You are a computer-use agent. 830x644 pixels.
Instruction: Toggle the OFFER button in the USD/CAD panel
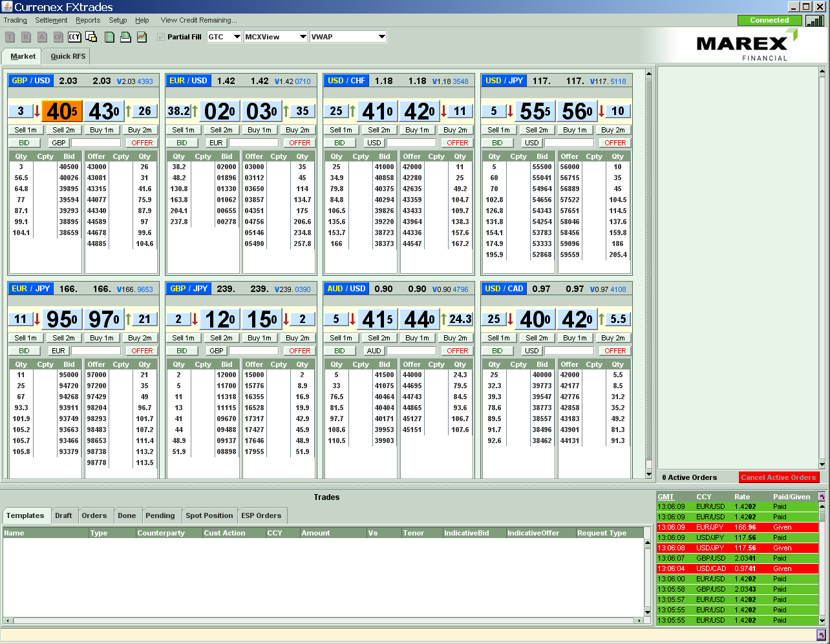coord(615,351)
